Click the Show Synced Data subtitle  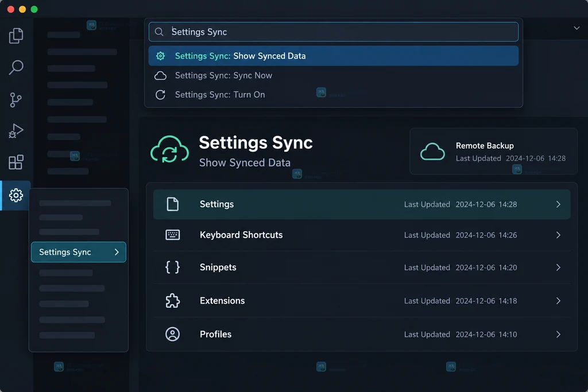(x=245, y=162)
